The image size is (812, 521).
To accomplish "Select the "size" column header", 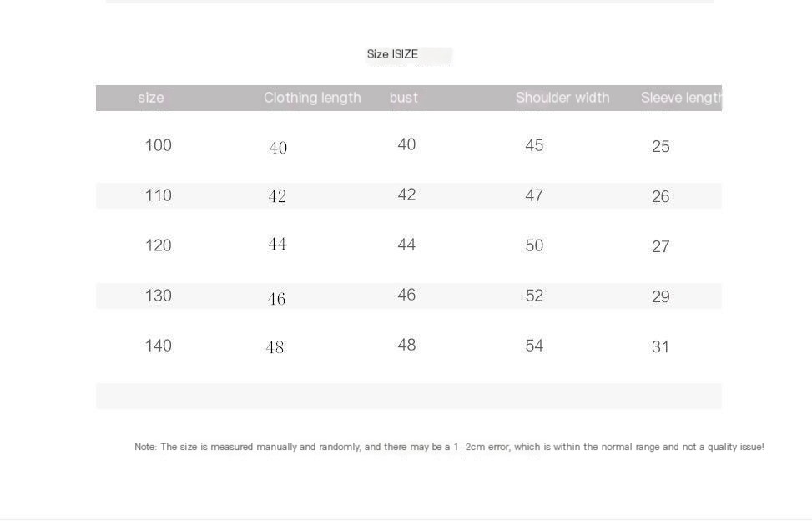I will tap(151, 98).
